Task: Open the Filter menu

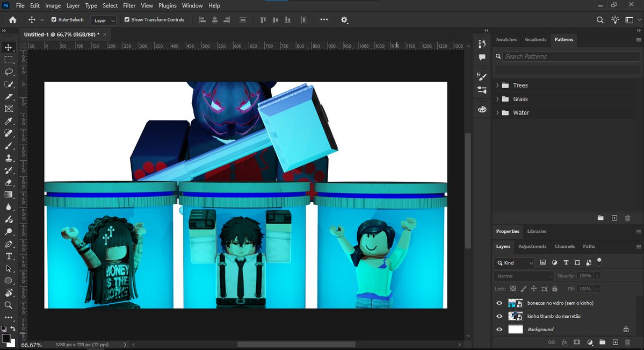Action: [129, 5]
